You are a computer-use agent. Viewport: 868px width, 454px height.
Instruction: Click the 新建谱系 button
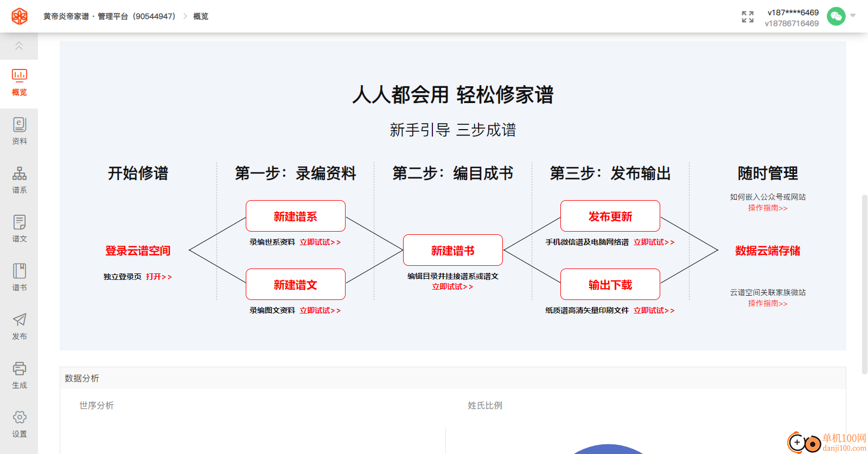pyautogui.click(x=296, y=216)
